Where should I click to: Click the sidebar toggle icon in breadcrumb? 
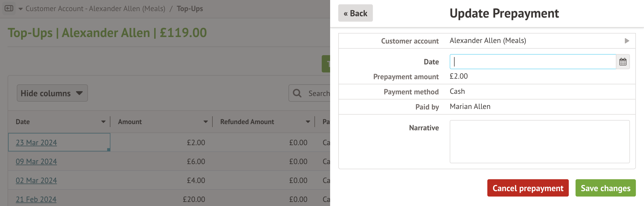coord(9,9)
